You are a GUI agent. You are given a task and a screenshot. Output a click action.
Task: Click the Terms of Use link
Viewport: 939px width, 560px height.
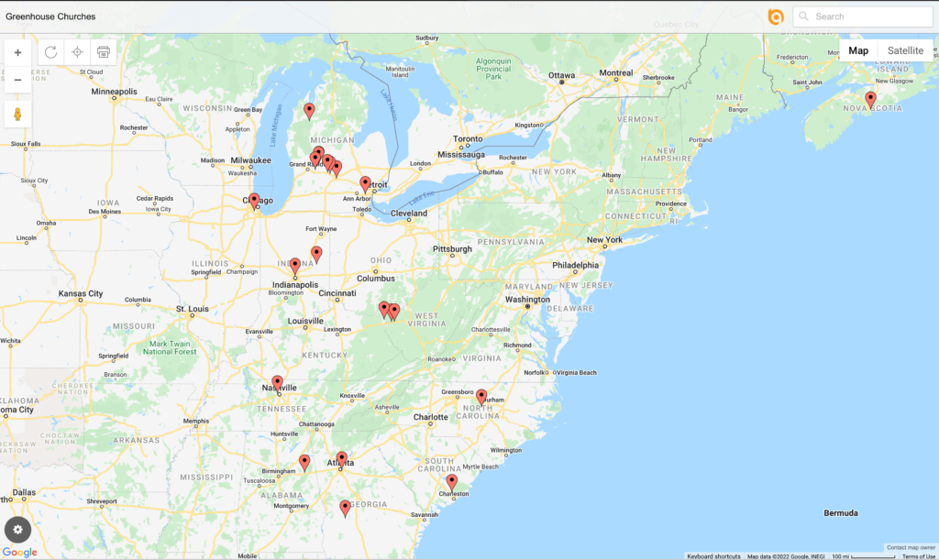coord(919,556)
